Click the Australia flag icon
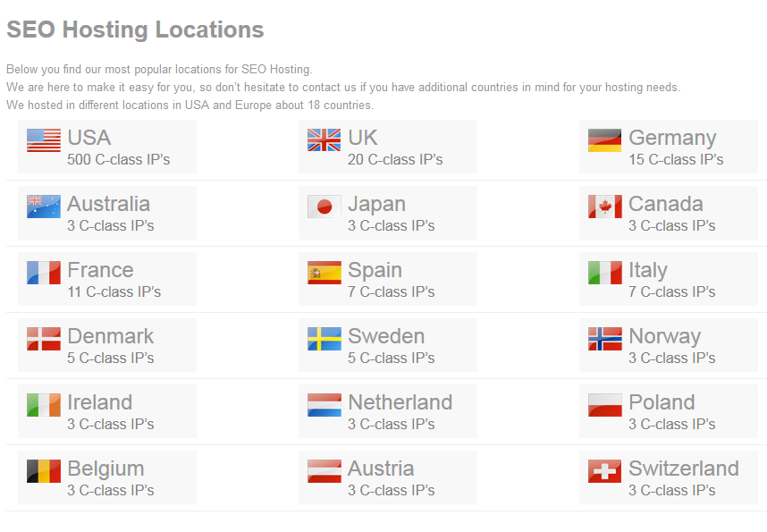Image resolution: width=767 pixels, height=532 pixels. pos(44,207)
